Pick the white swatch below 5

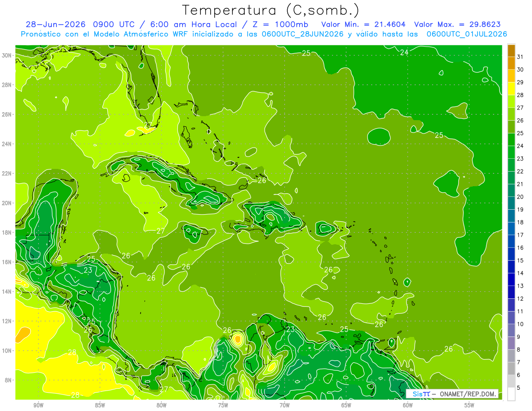click(x=511, y=394)
